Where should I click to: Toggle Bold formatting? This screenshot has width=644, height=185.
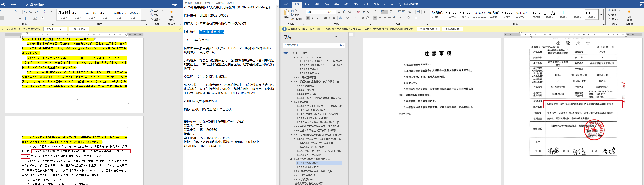click(308, 18)
